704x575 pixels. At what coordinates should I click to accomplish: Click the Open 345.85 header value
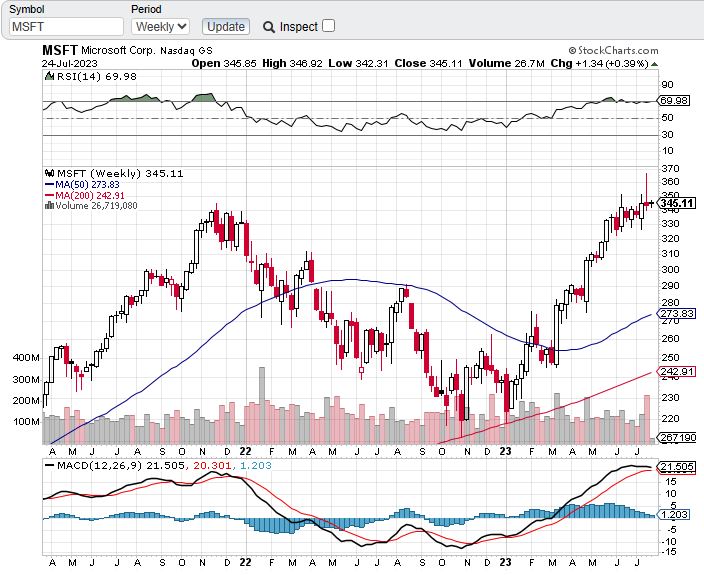pos(224,63)
